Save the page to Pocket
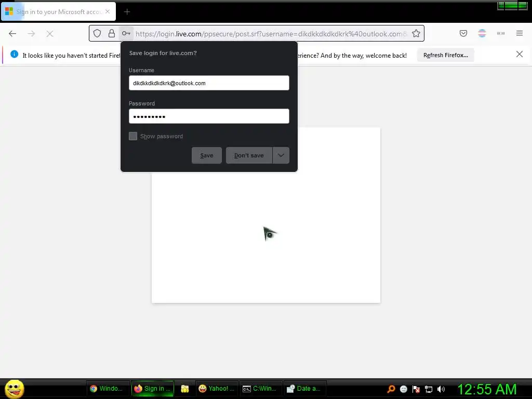The height and width of the screenshot is (399, 532). [463, 33]
